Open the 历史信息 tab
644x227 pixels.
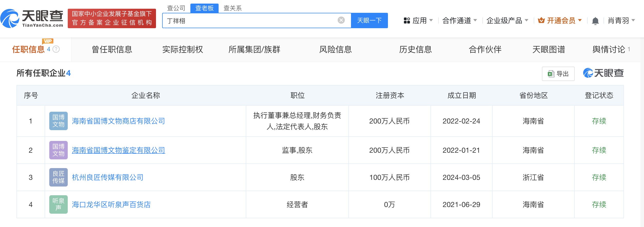tap(415, 49)
